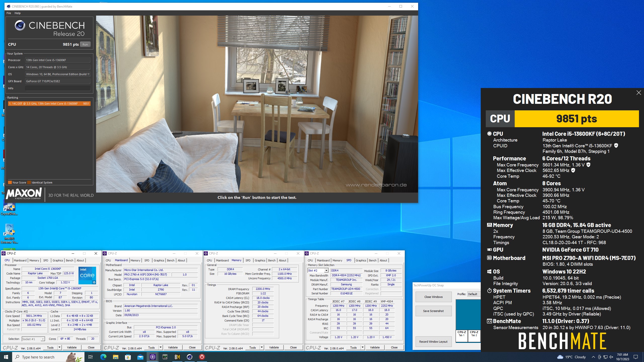
Task: Select CPU-Z Tab 1 thumbnail in OC Snap
Action: click(462, 336)
